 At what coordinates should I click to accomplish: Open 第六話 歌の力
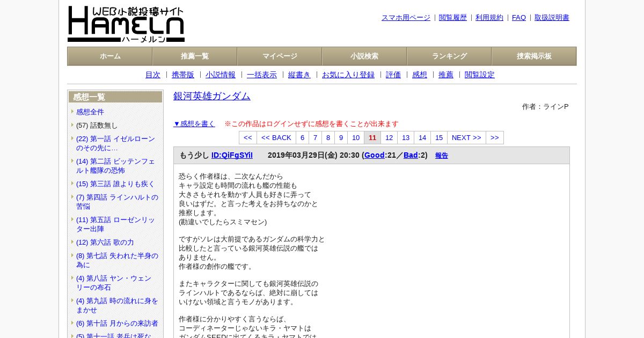(x=105, y=243)
